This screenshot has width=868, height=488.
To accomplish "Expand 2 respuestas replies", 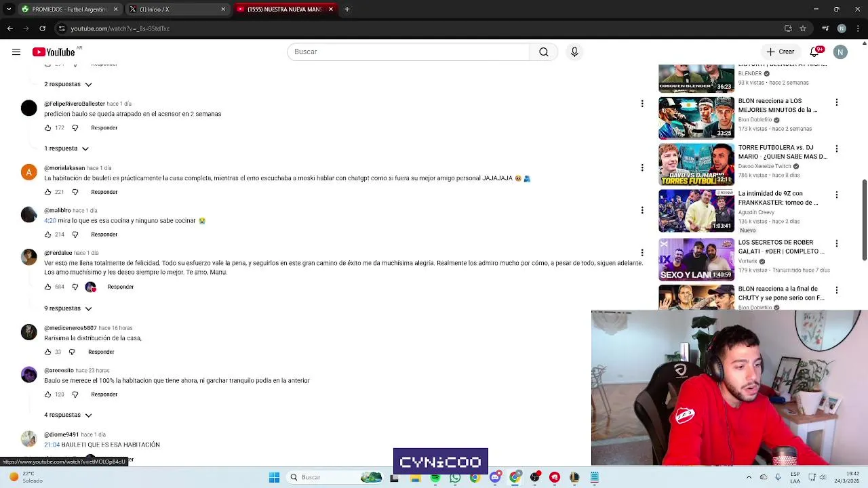I will point(68,84).
